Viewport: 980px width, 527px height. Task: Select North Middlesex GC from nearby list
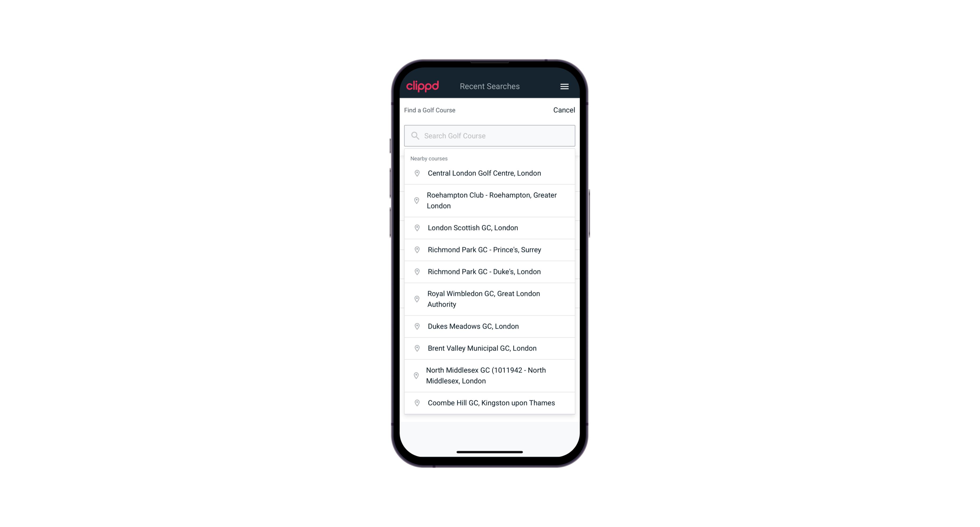[x=489, y=376]
